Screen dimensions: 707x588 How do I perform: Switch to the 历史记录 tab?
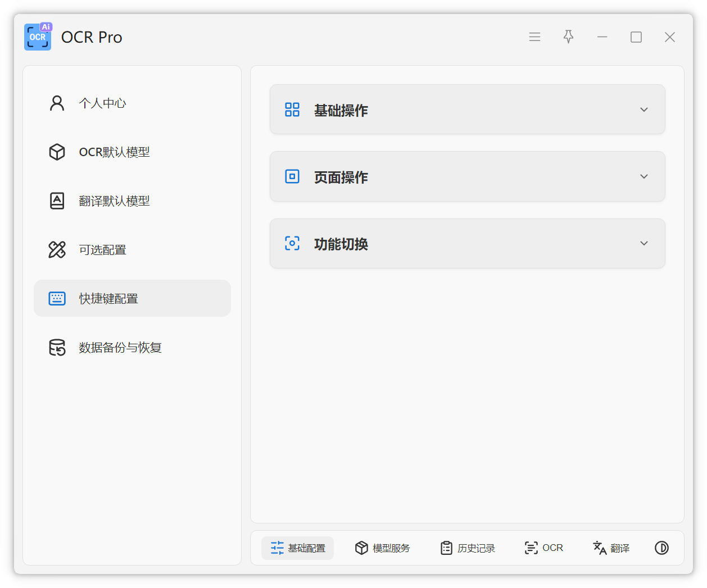[468, 548]
